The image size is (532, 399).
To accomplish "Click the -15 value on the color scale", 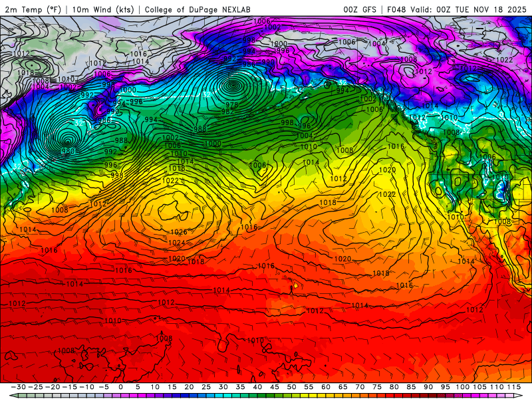I will [x=70, y=387].
